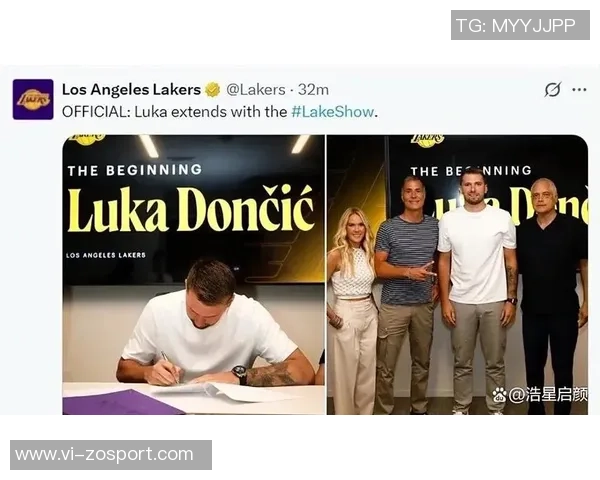The width and height of the screenshot is (600, 480).
Task: Open the group photo on the right
Action: click(457, 274)
